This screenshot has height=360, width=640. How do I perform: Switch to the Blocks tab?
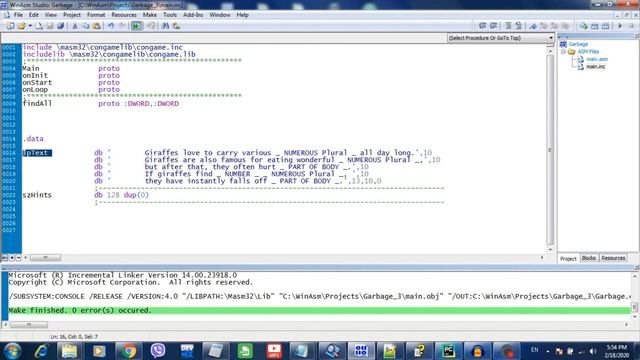589,258
